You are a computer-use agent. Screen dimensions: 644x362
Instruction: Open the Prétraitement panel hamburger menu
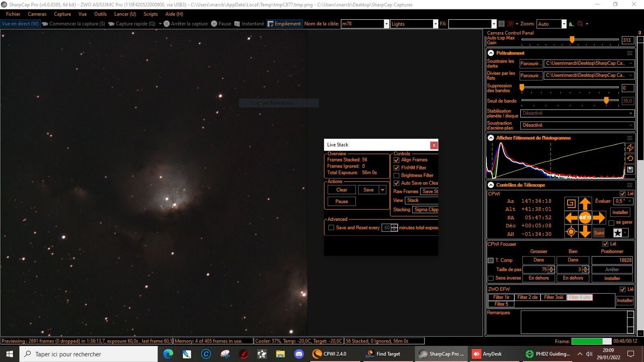(x=629, y=53)
